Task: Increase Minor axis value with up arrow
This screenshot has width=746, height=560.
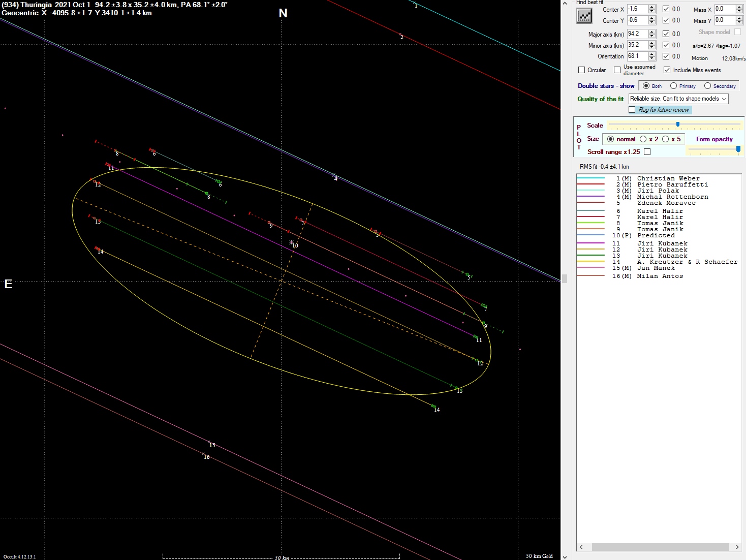Action: (x=652, y=43)
